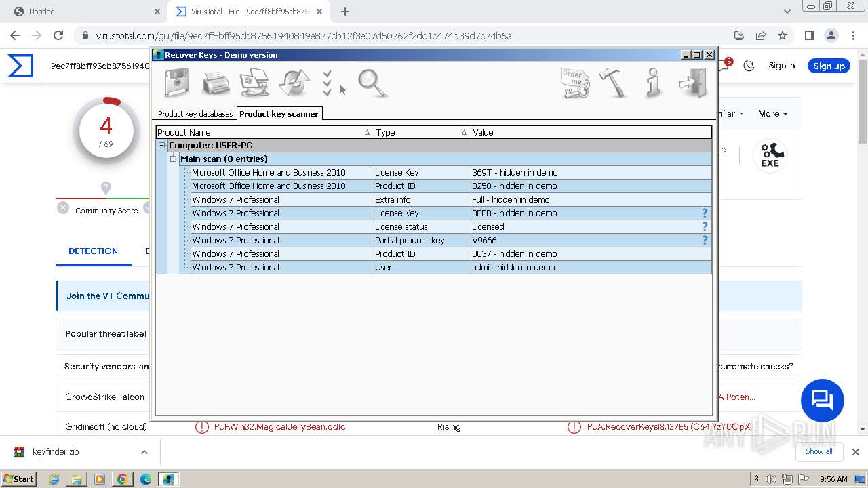868x488 pixels.
Task: Open the Chrome tab search dropdown arrow
Action: [x=787, y=12]
